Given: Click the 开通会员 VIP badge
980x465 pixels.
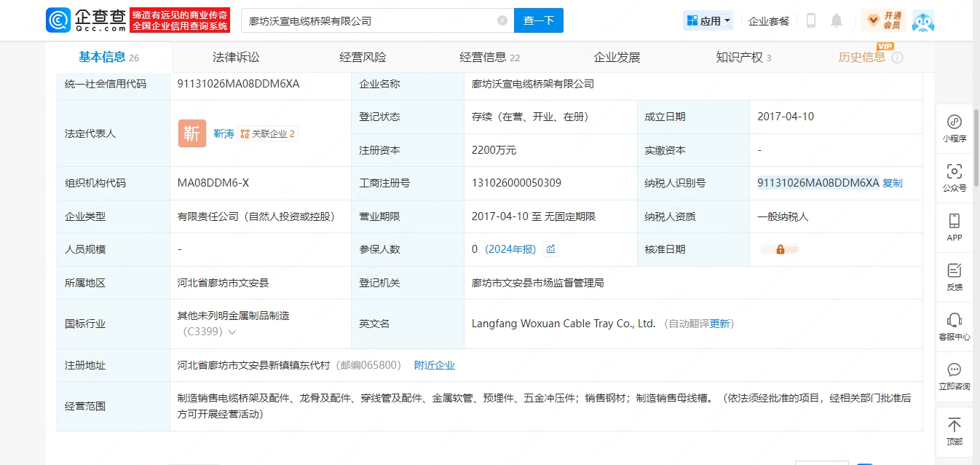Looking at the screenshot, I should click(883, 20).
